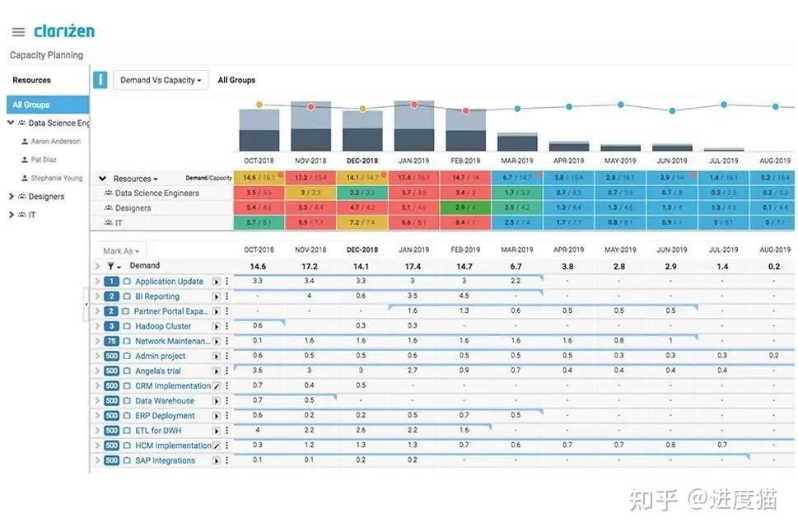Select the Resources tab in the left panel
This screenshot has width=798, height=532.
(x=31, y=80)
